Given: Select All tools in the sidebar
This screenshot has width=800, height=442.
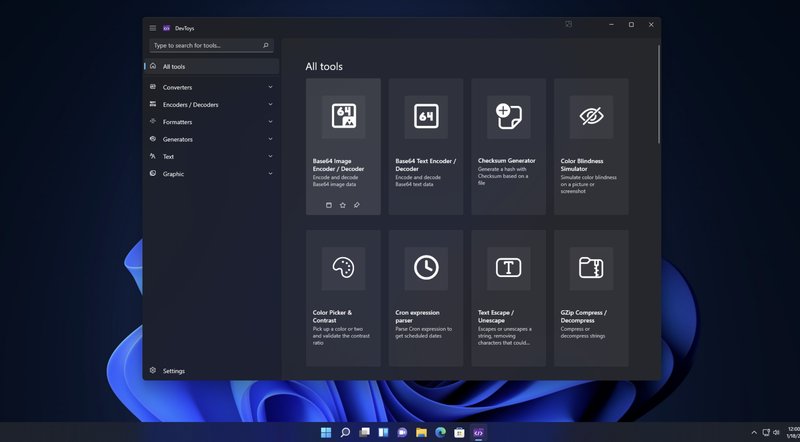Looking at the screenshot, I should (x=174, y=66).
